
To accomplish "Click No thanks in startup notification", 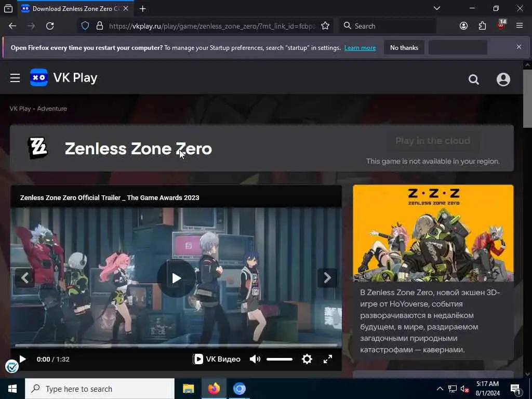I will click(x=404, y=48).
